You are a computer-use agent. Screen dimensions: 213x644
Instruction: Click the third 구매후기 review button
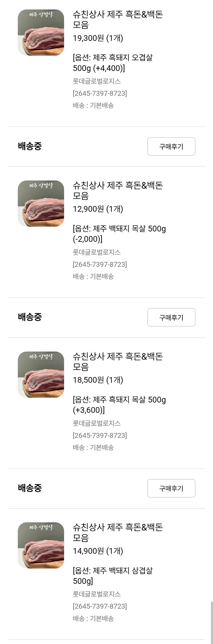click(171, 488)
